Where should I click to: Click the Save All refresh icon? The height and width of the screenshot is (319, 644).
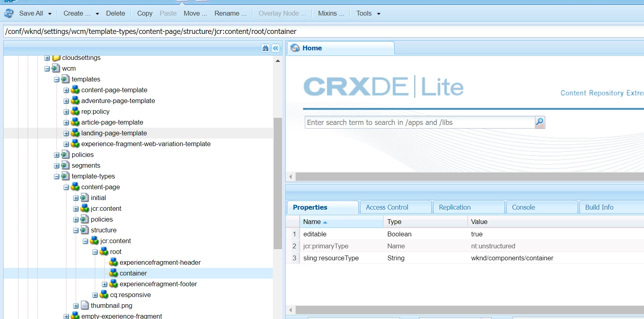click(x=9, y=13)
